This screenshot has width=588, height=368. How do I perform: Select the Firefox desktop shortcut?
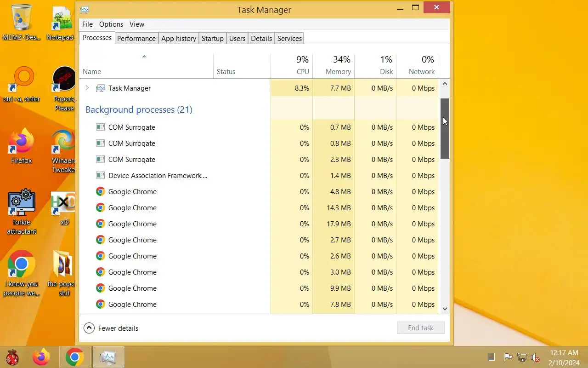click(22, 146)
